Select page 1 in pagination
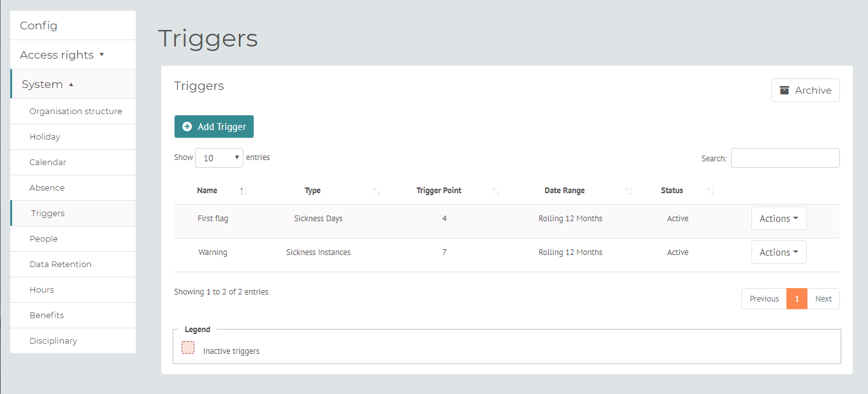 (797, 299)
